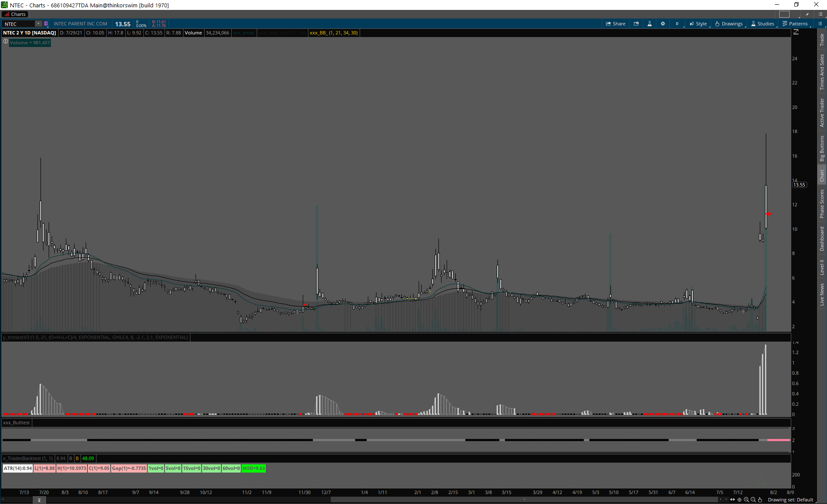Click the horizontal expand arrows icon

pos(733,500)
